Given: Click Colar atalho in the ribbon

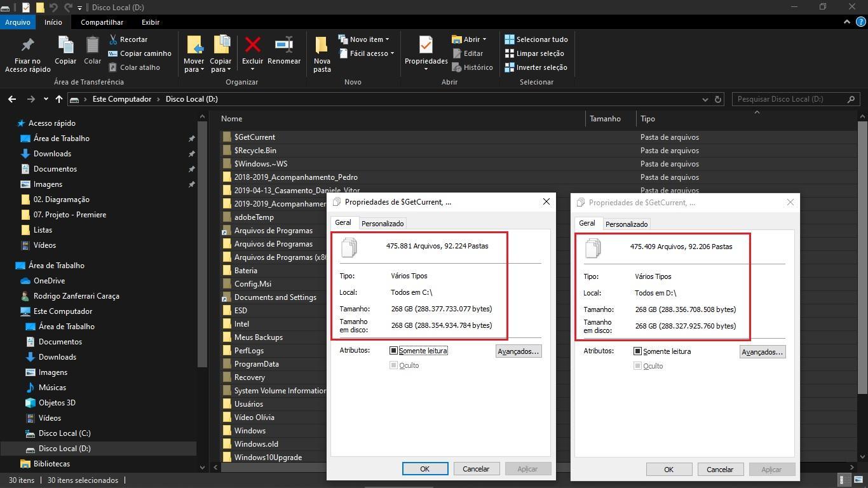Looking at the screenshot, I should tap(134, 67).
